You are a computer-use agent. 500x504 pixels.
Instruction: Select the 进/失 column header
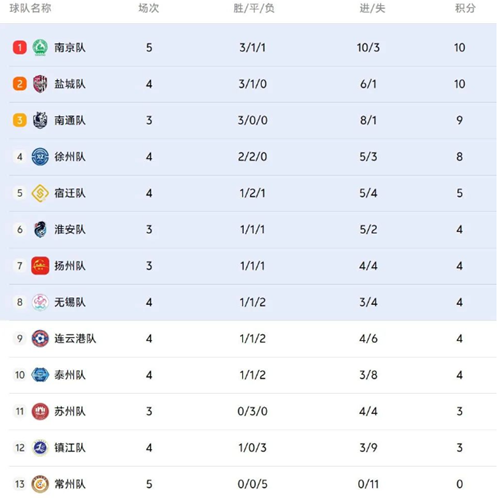pyautogui.click(x=372, y=8)
